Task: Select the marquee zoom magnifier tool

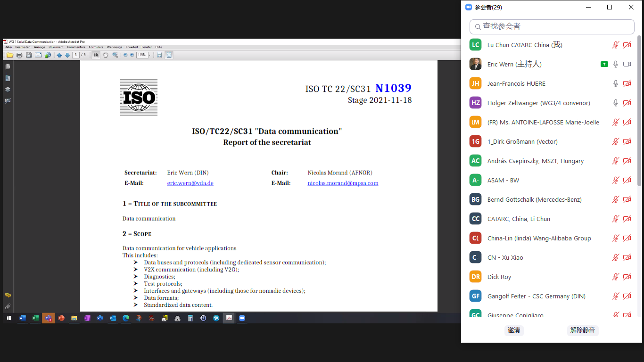Action: [x=115, y=55]
